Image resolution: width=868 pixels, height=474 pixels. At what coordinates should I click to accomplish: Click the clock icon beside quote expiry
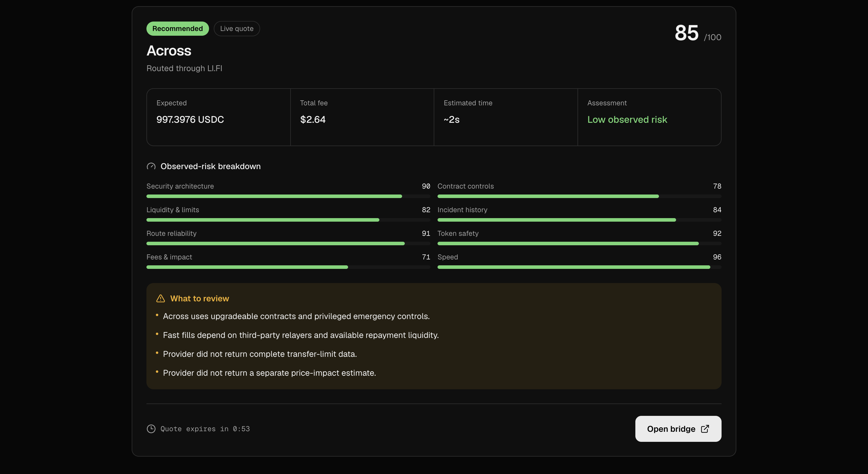click(151, 429)
